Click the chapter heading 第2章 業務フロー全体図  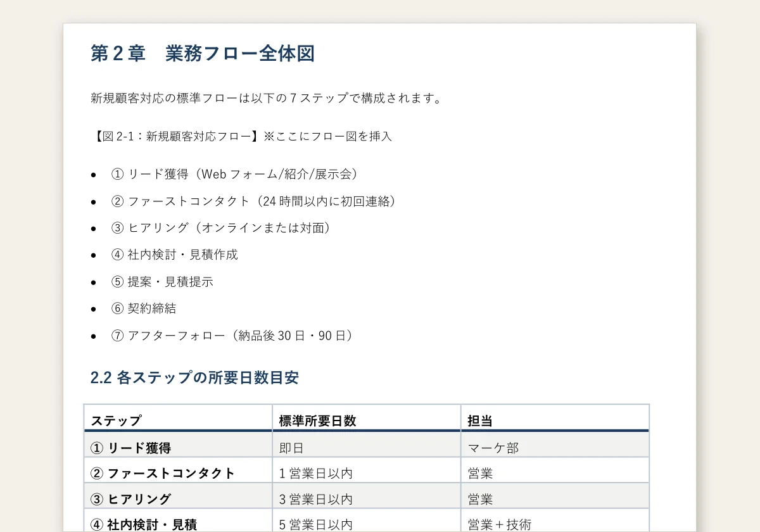[x=203, y=54]
